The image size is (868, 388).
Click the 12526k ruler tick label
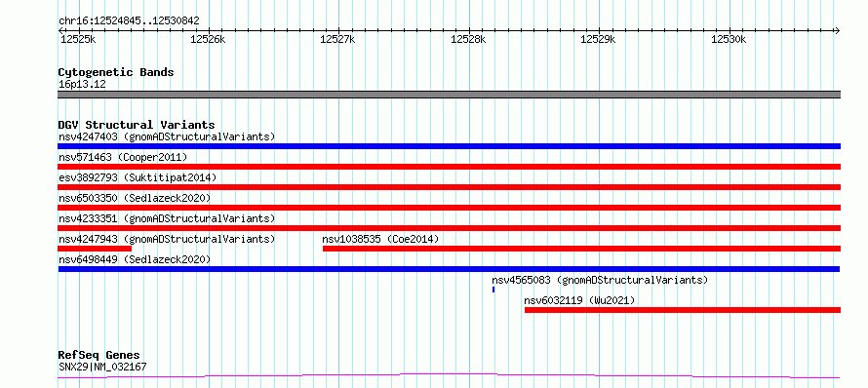coord(208,39)
